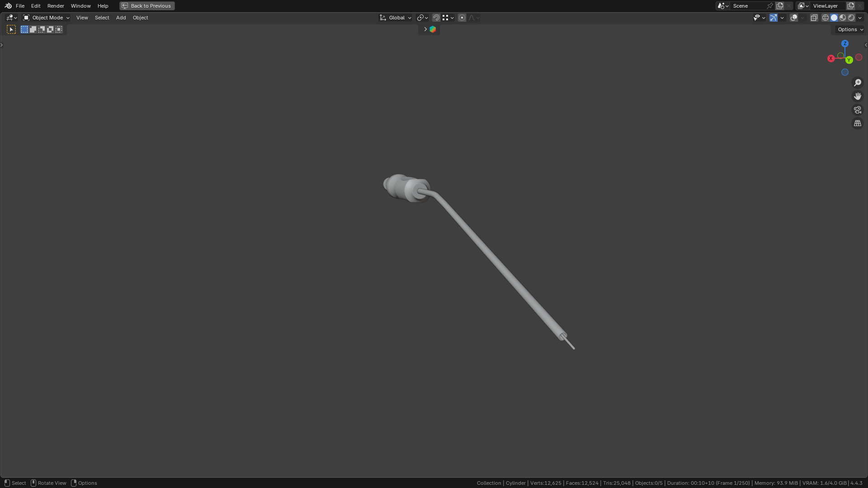Click negative X axis gizmo circle
868x488 pixels.
click(859, 57)
